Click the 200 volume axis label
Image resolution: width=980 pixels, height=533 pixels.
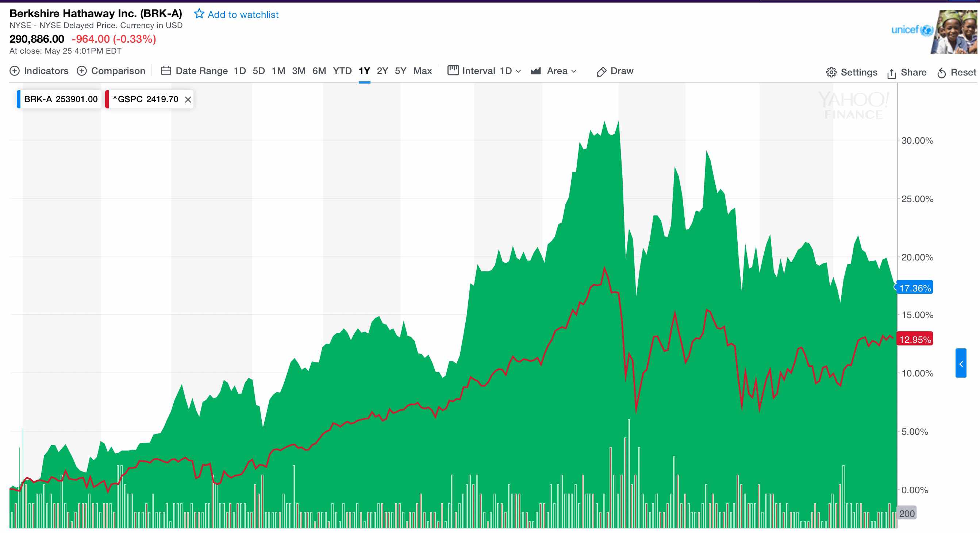coord(907,513)
